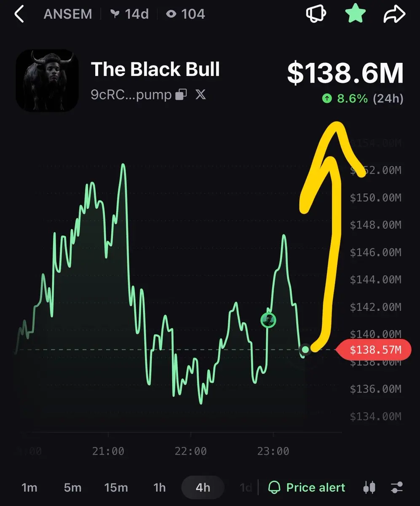Tap the current price dot on chart
420x506 pixels.
tap(305, 350)
